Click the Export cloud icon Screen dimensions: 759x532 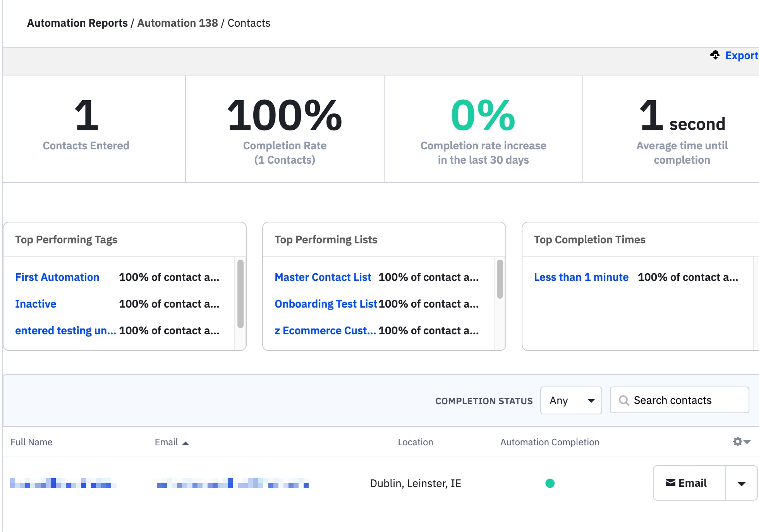click(x=715, y=55)
